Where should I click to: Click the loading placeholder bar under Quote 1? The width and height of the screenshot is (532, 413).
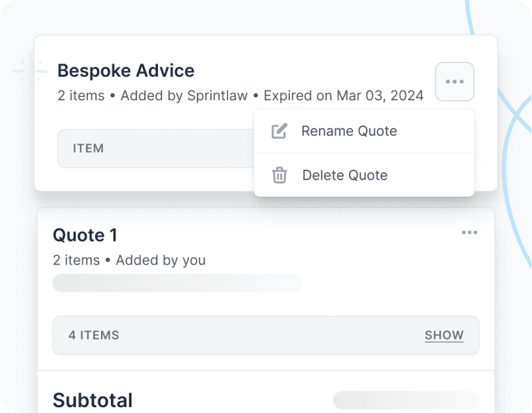pos(177,283)
